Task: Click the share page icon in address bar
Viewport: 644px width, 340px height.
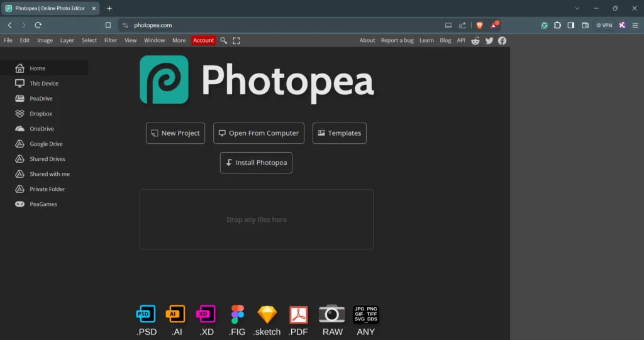Action: [x=462, y=25]
